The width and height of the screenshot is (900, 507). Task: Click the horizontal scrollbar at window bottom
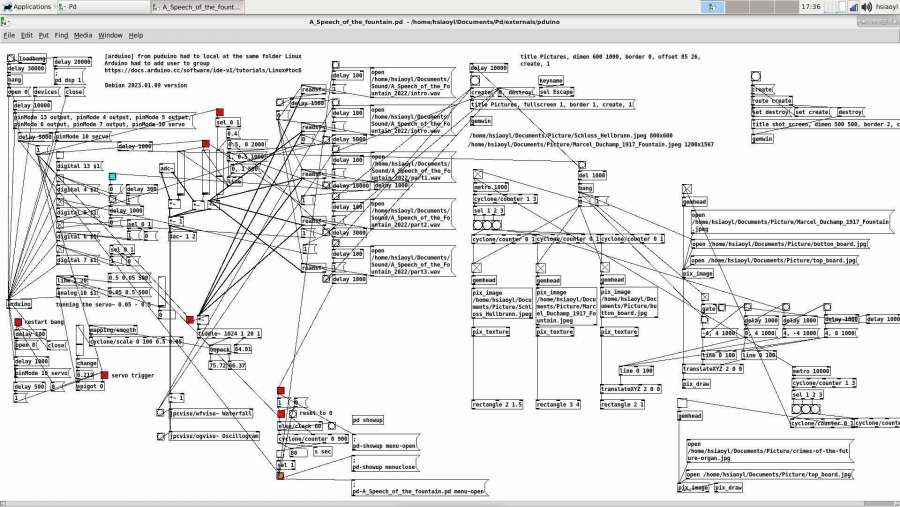coord(450,504)
